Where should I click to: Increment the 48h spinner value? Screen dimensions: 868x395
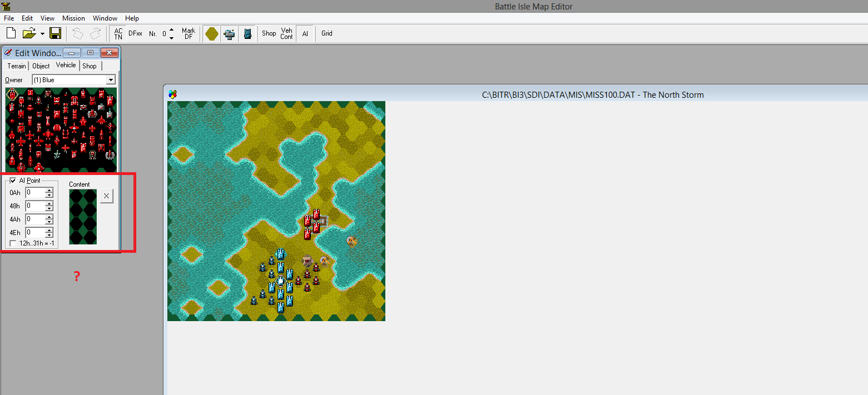(49, 204)
